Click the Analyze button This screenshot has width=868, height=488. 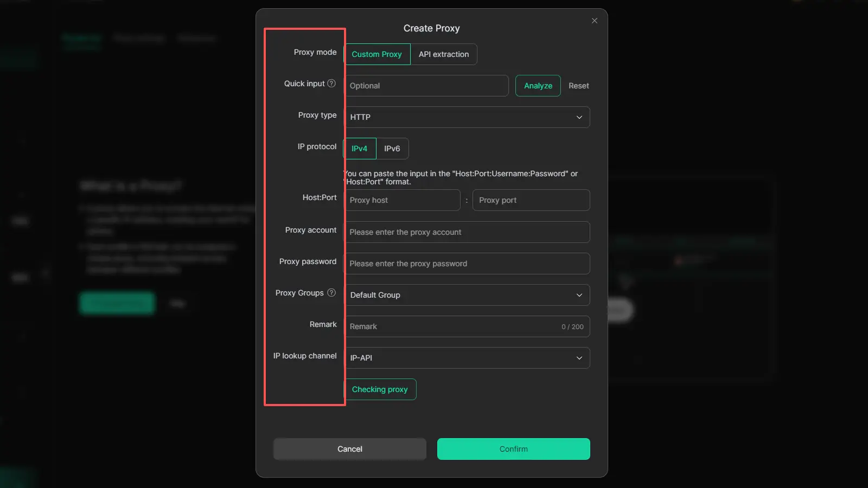coord(538,86)
